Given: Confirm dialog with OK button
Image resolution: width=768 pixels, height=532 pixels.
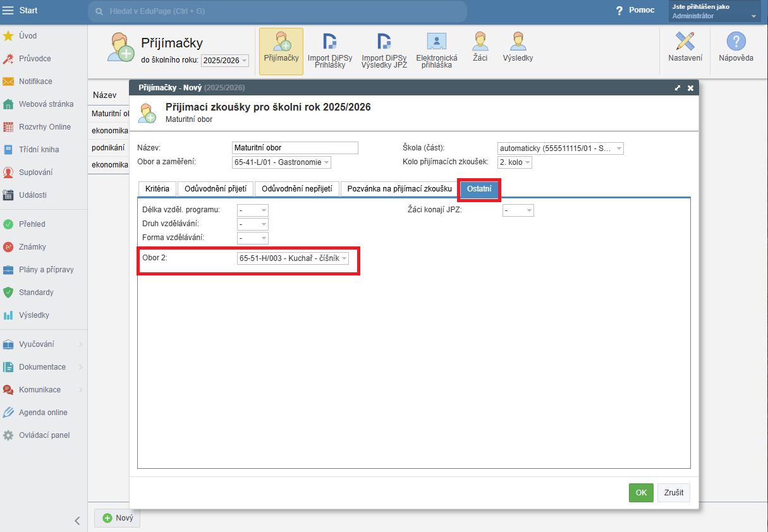Looking at the screenshot, I should pos(641,493).
